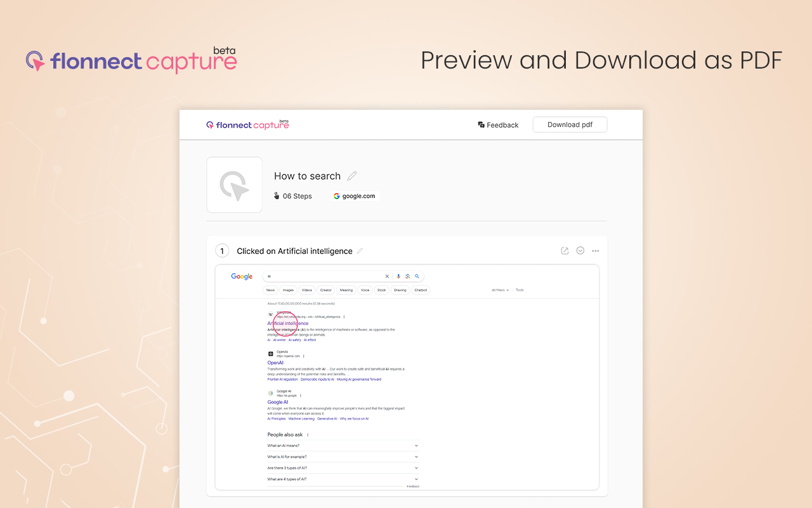Edit the step 1 title via the pencil icon
Viewport: 812px width, 508px height.
pyautogui.click(x=360, y=251)
